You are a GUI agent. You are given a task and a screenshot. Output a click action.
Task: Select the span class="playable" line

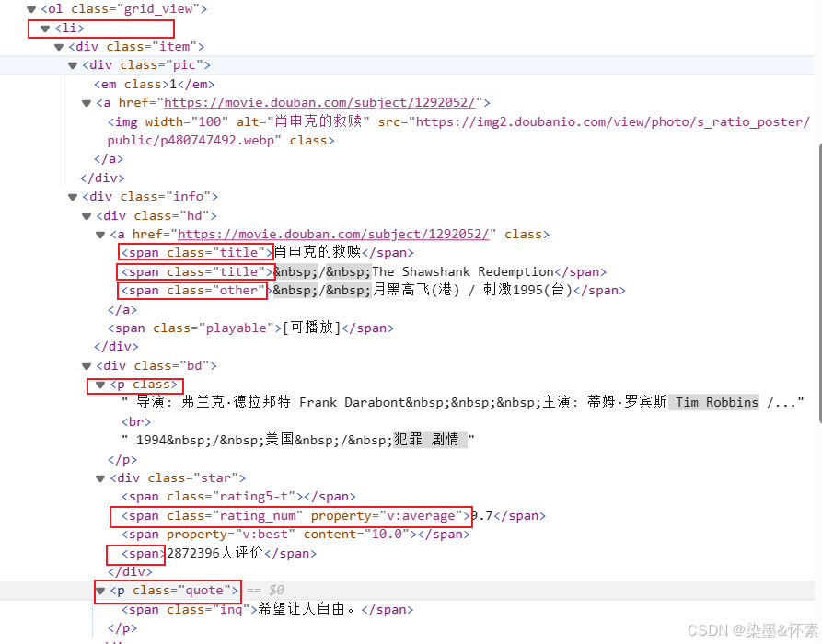250,328
